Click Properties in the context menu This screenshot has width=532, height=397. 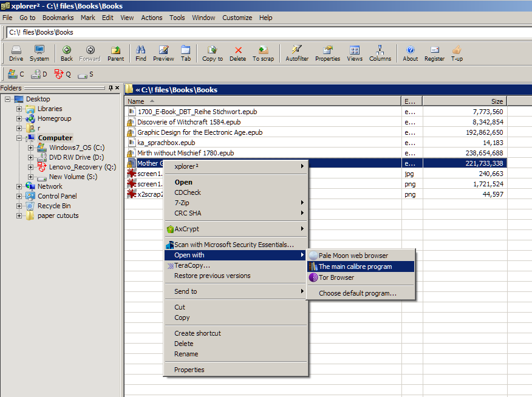[189, 370]
